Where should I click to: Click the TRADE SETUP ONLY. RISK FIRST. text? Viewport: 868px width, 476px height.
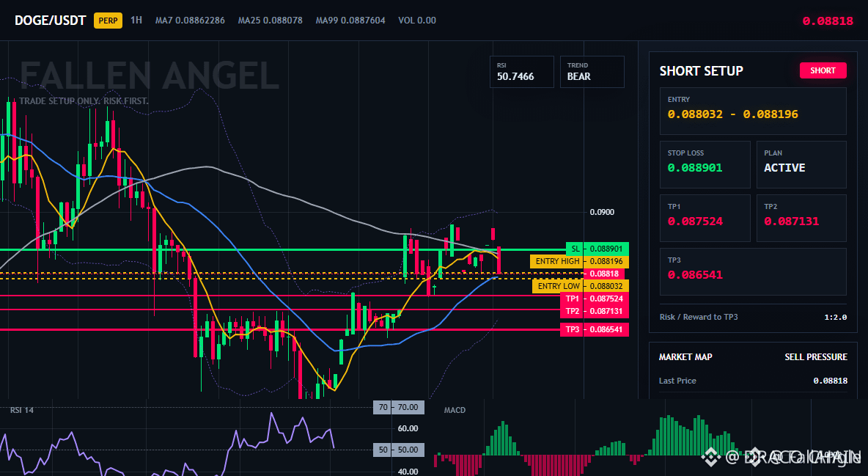point(84,101)
